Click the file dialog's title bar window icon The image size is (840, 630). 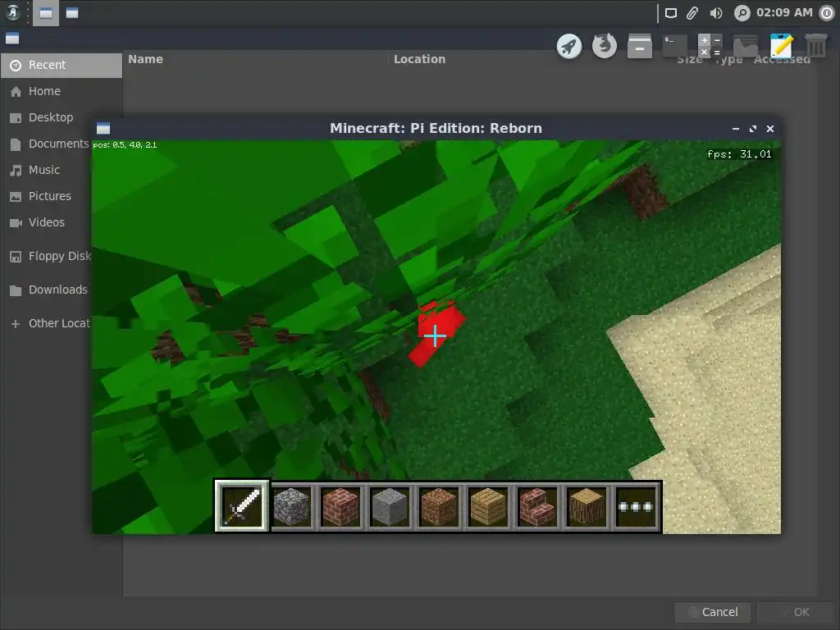tap(12, 39)
